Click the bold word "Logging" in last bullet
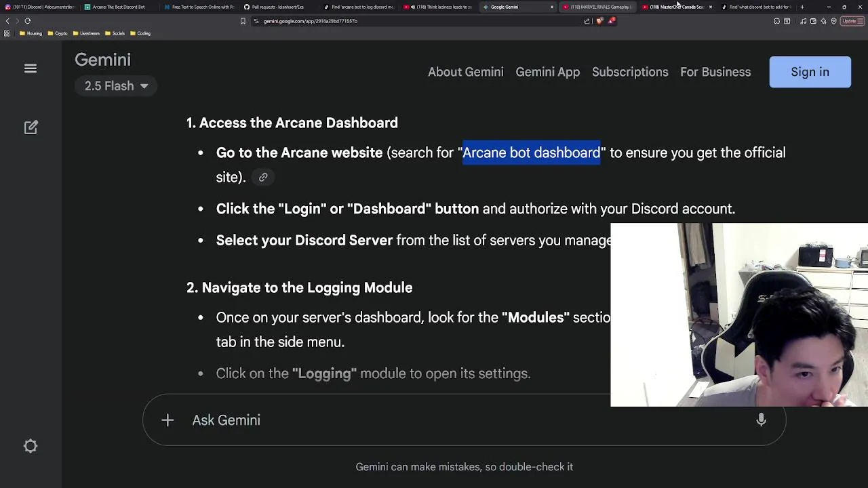The image size is (868, 488). 324,373
